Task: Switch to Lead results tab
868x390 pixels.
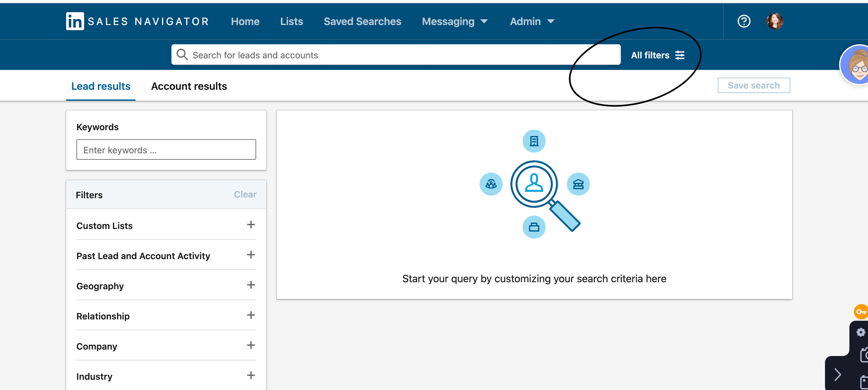Action: coord(101,86)
